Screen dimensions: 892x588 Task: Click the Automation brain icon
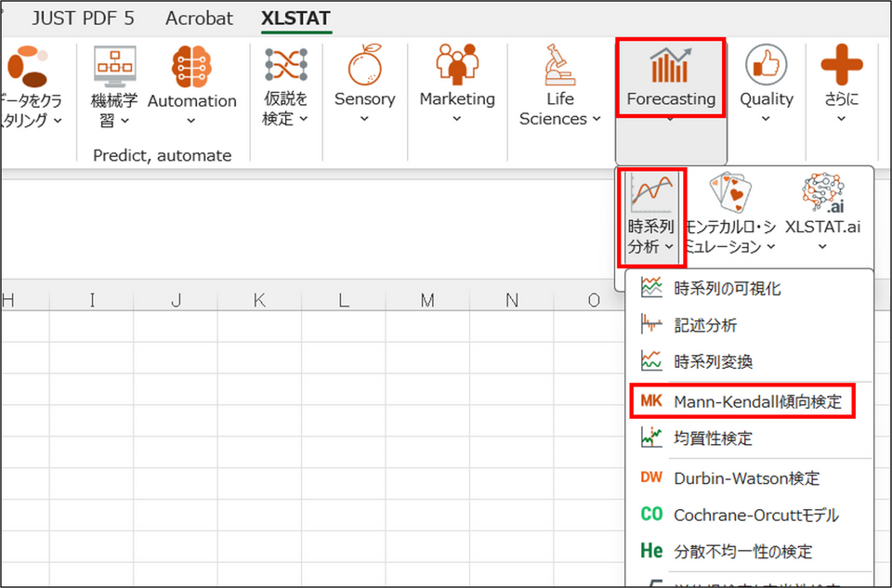coord(191,67)
